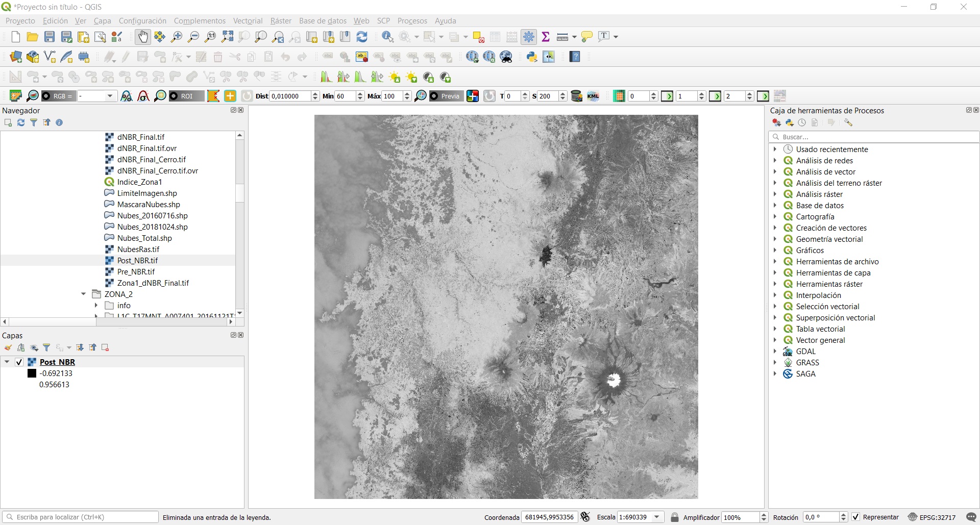Open the Statistical Summary sigma icon
Screen dimensions: 980x525
(x=546, y=37)
